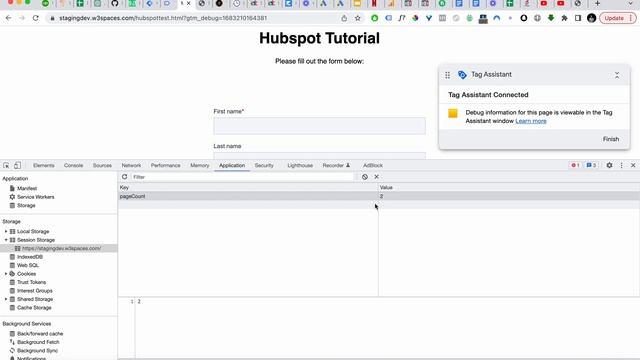This screenshot has width=640, height=360.
Task: Open DevTools settings gear
Action: tap(609, 165)
